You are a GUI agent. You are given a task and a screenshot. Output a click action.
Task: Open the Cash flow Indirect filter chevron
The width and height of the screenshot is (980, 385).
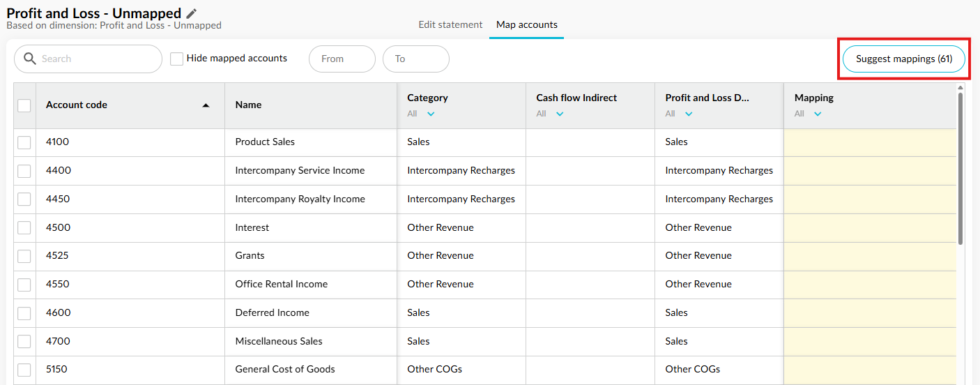tap(560, 114)
